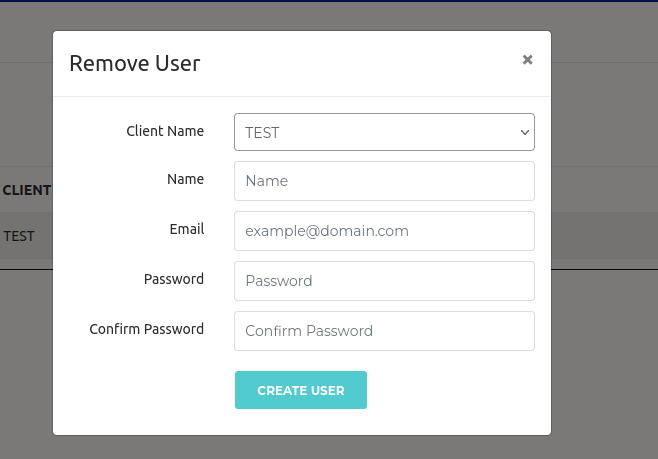
Task: Select the TEST row in the background table
Action: [x=19, y=237]
